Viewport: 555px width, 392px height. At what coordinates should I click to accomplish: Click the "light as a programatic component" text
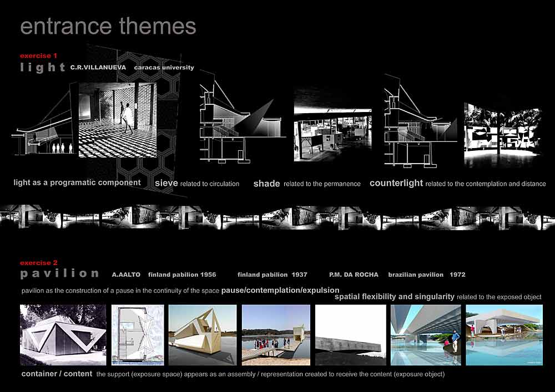[x=77, y=182]
